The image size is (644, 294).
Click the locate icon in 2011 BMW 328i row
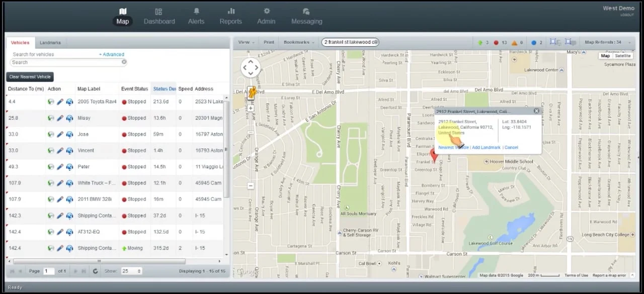pos(51,199)
